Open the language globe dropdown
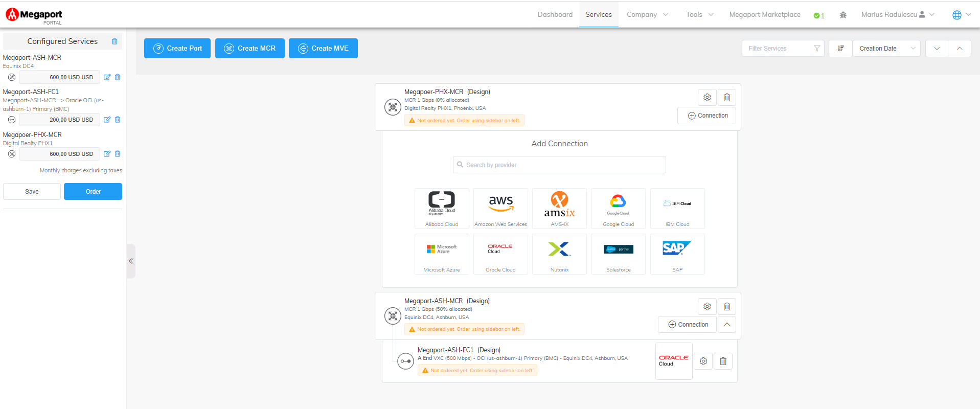The image size is (980, 409). click(961, 15)
